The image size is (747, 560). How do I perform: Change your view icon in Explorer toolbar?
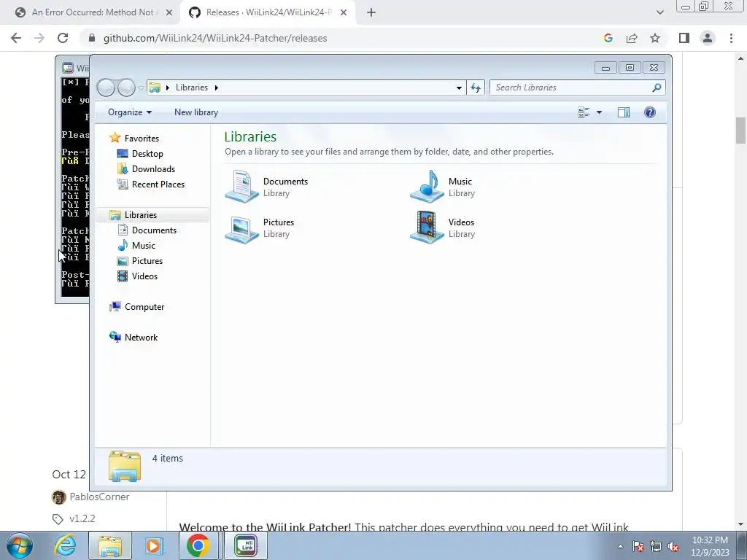coord(584,112)
